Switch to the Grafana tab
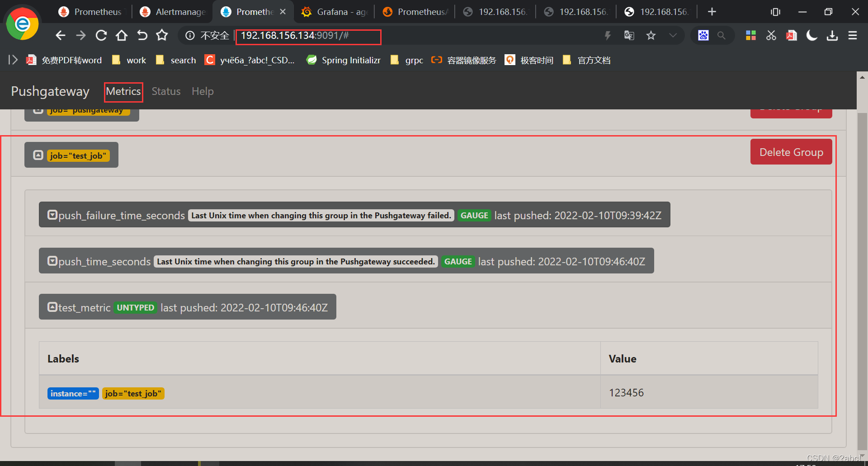 pos(334,12)
